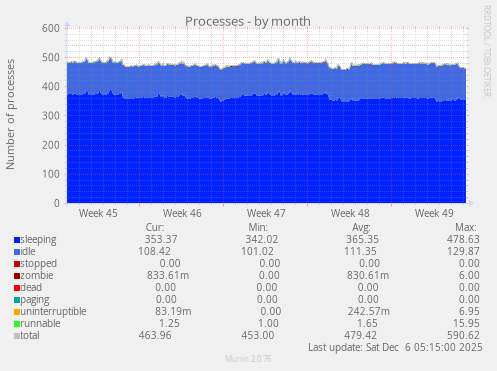Click sleeping maximum value 478.63
The height and width of the screenshot is (371, 497).
[x=463, y=239]
